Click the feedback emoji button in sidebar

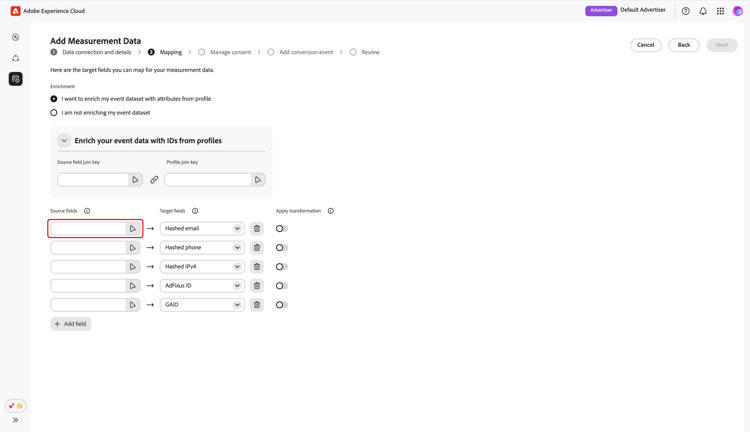(15, 406)
